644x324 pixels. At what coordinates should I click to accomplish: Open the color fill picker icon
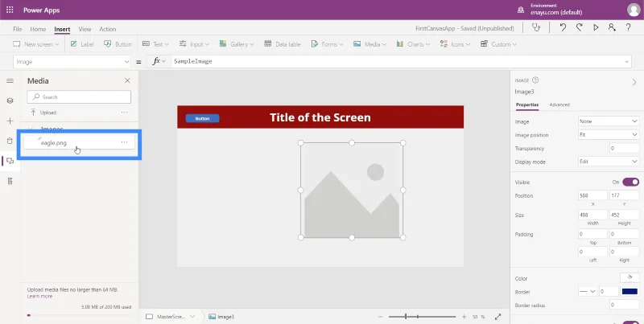(x=630, y=278)
